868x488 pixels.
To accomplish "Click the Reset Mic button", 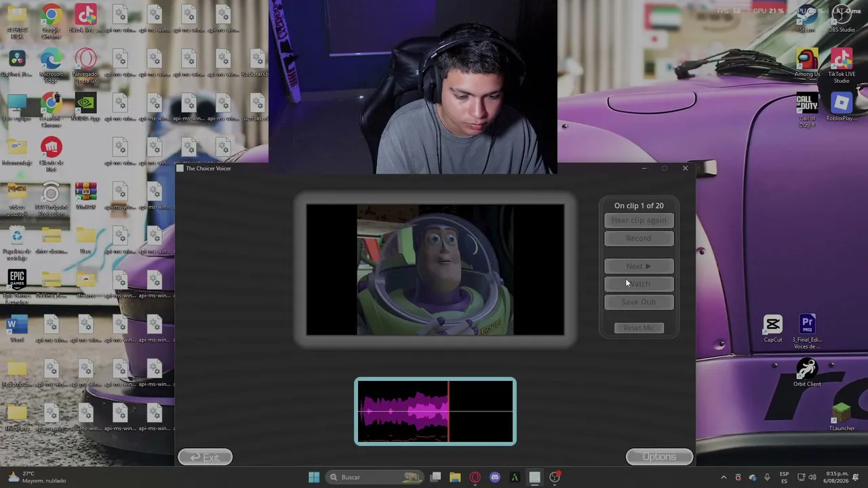I will pos(639,328).
